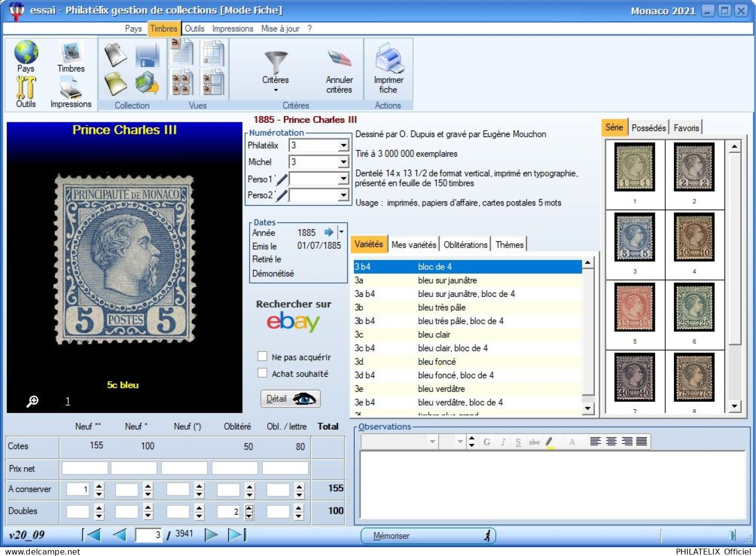Go to the first record
Screen dimensions: 756x556
[92, 535]
